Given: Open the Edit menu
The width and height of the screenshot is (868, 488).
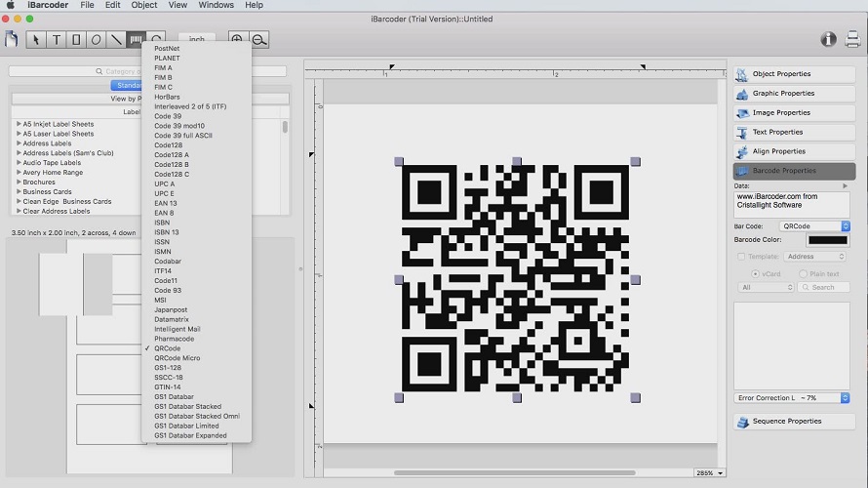Looking at the screenshot, I should click(112, 5).
